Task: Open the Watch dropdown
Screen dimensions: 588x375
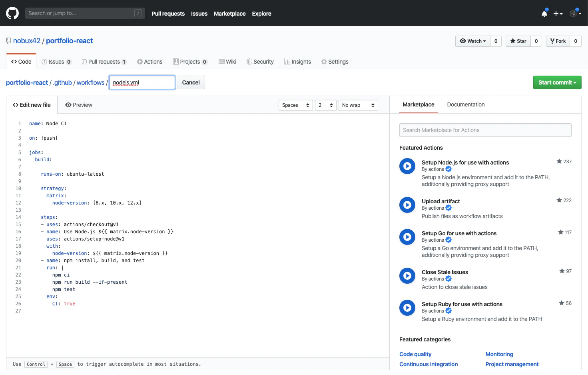Action: (473, 41)
